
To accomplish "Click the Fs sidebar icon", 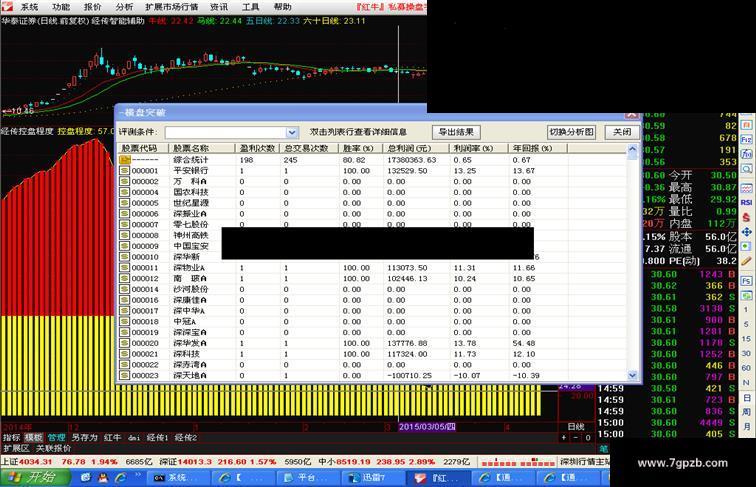I will 746,281.
